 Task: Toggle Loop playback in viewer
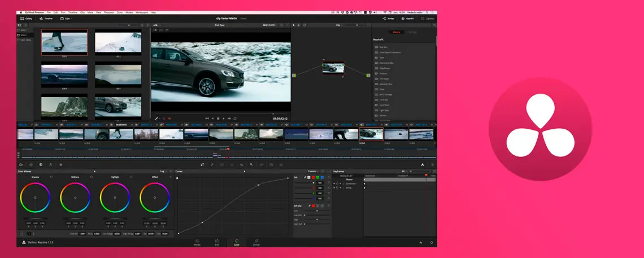click(x=235, y=118)
